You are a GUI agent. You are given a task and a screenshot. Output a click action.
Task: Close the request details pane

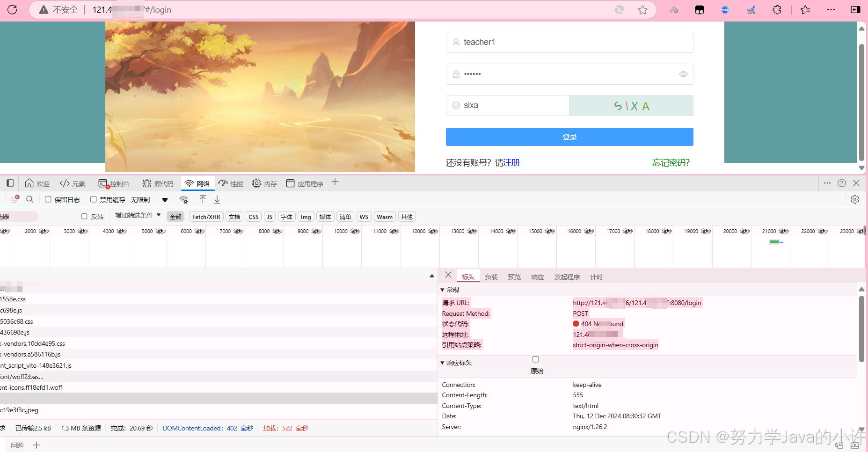point(448,275)
